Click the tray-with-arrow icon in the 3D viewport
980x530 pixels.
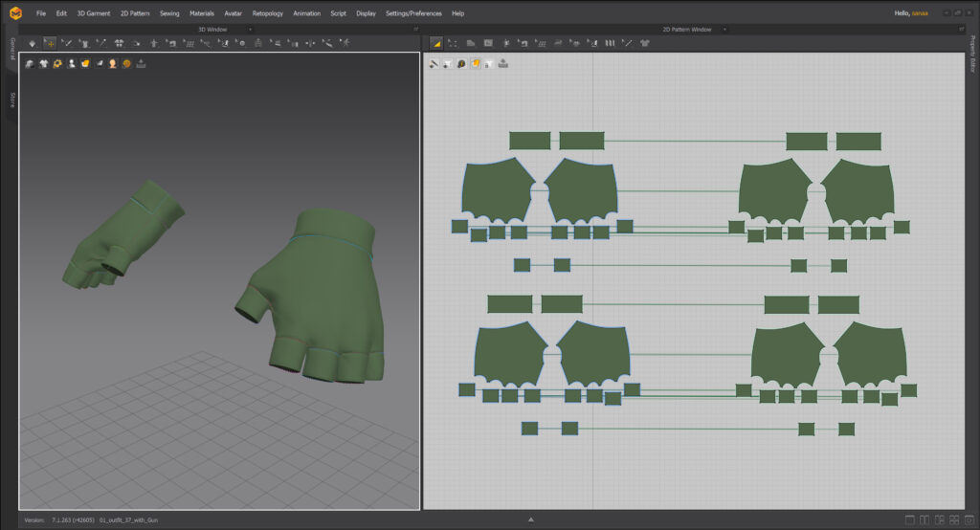(x=142, y=64)
